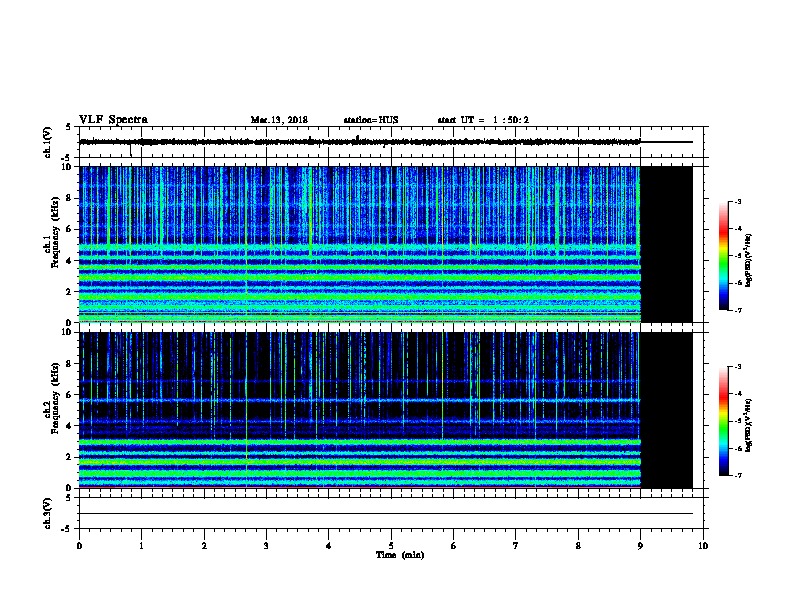The image size is (792, 612).
Task: Click the "ch.1(V)" vertical axis label
Action: pyautogui.click(x=47, y=142)
